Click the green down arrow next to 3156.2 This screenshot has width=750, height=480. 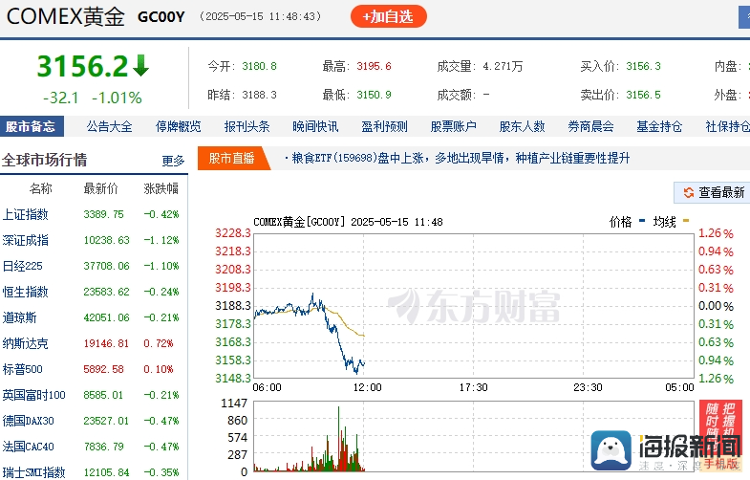coord(141,66)
